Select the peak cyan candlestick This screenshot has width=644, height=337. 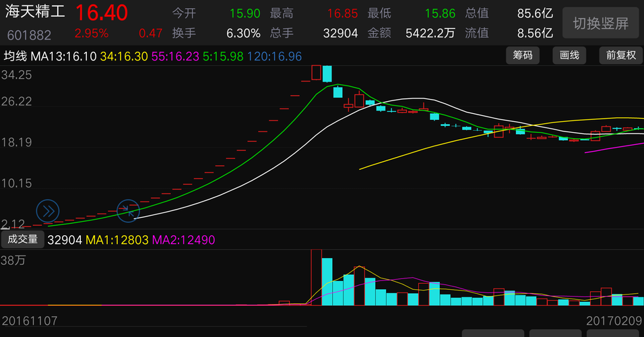click(327, 74)
